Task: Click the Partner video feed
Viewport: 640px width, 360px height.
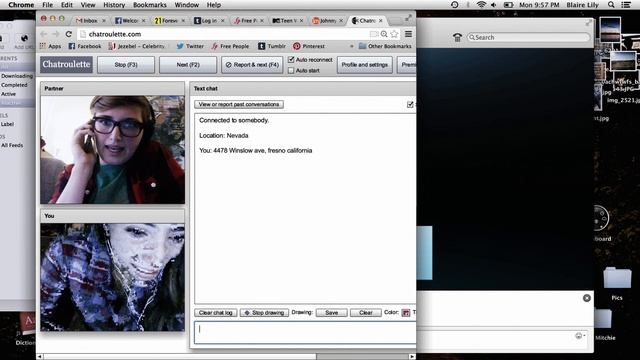Action: click(x=113, y=149)
